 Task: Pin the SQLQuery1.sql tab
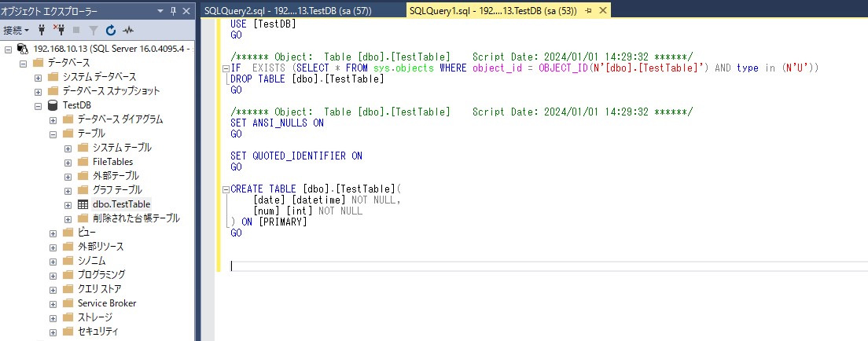[x=588, y=10]
